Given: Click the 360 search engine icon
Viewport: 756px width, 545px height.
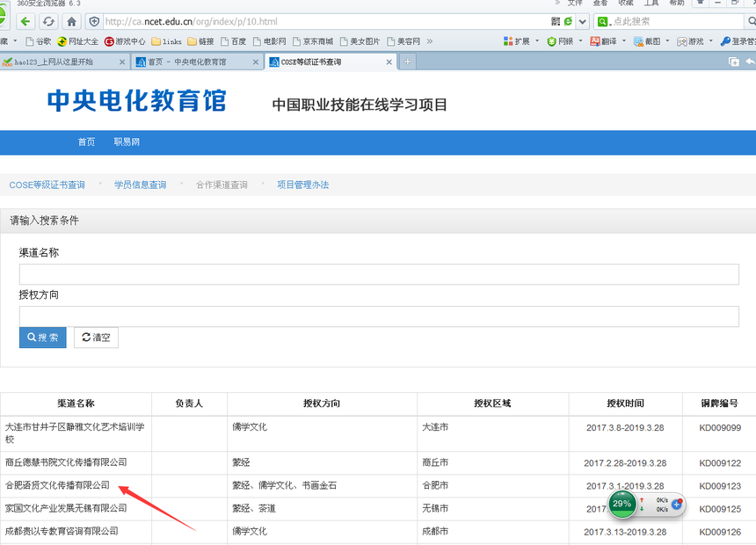Looking at the screenshot, I should point(603,22).
